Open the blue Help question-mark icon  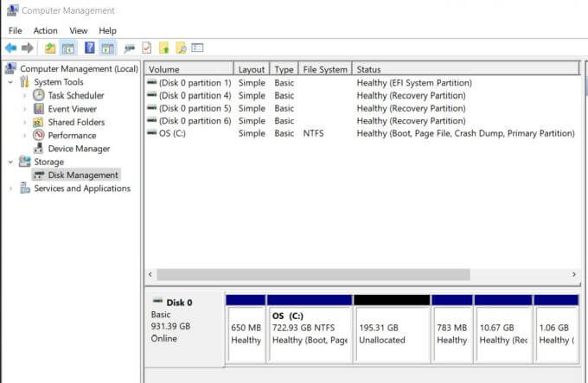click(90, 48)
